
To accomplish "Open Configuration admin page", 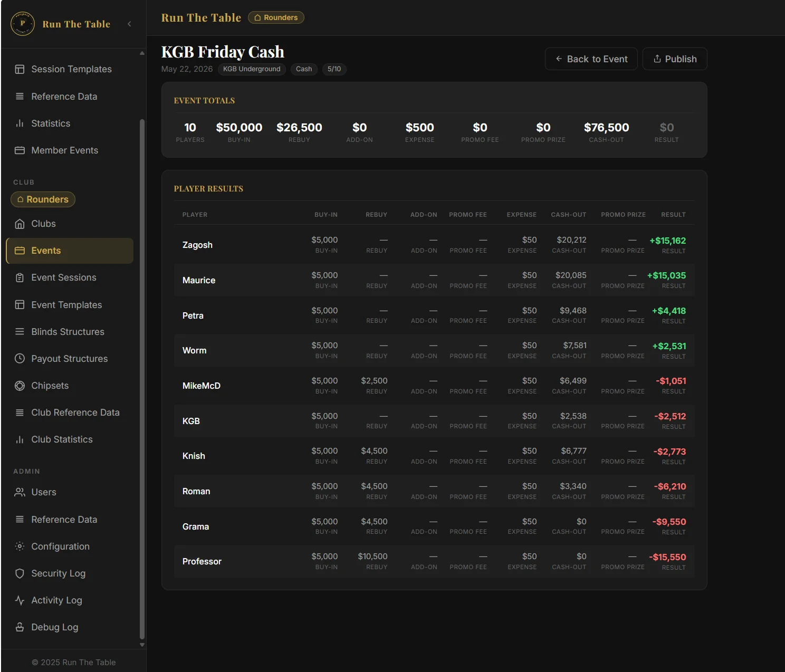I will tap(70, 546).
